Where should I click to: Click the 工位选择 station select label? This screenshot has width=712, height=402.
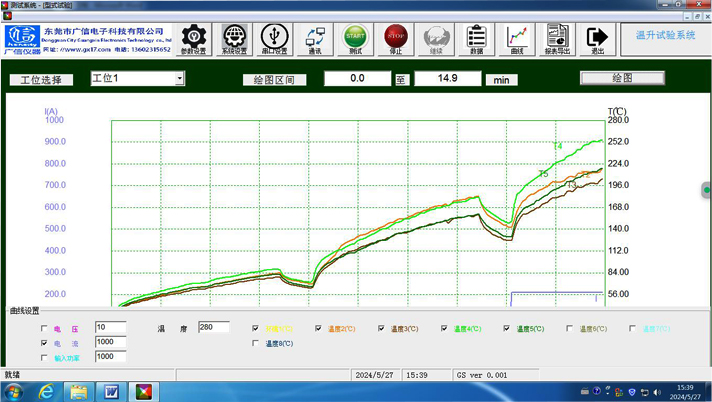tap(42, 79)
